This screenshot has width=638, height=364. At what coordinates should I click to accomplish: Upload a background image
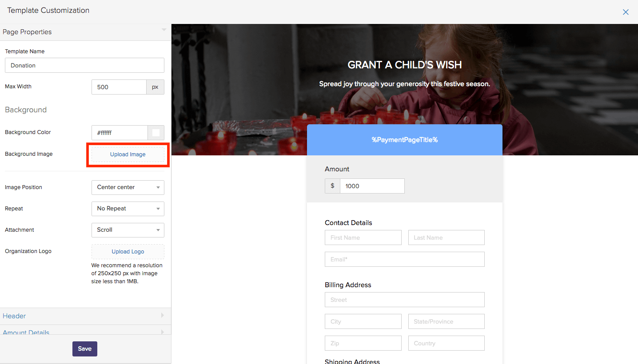[x=128, y=154]
